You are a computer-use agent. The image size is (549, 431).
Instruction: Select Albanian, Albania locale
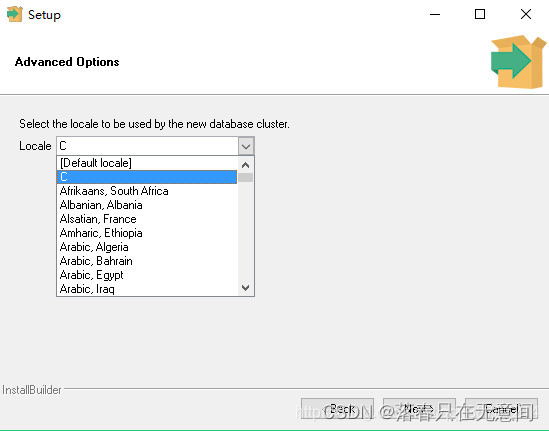[x=147, y=205]
